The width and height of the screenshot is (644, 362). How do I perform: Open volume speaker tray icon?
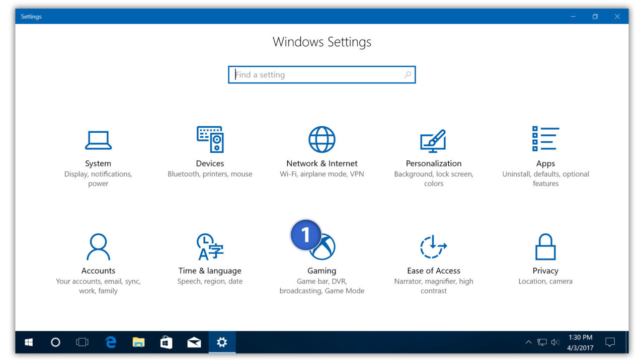click(x=555, y=342)
